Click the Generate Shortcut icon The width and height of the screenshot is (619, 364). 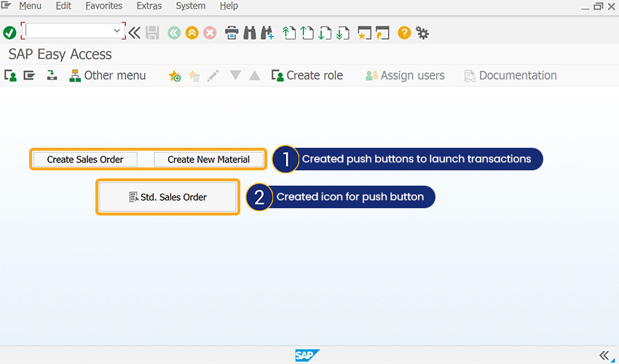coord(382,33)
